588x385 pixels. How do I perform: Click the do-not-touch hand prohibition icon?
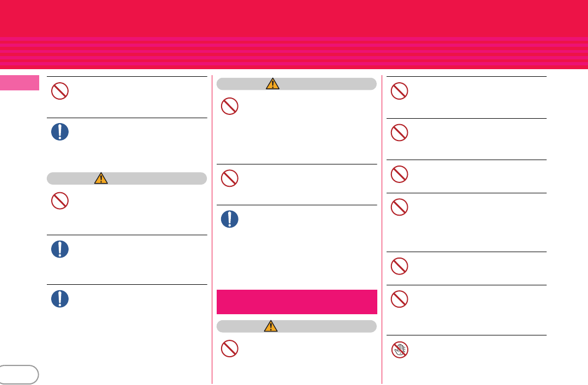pos(400,350)
